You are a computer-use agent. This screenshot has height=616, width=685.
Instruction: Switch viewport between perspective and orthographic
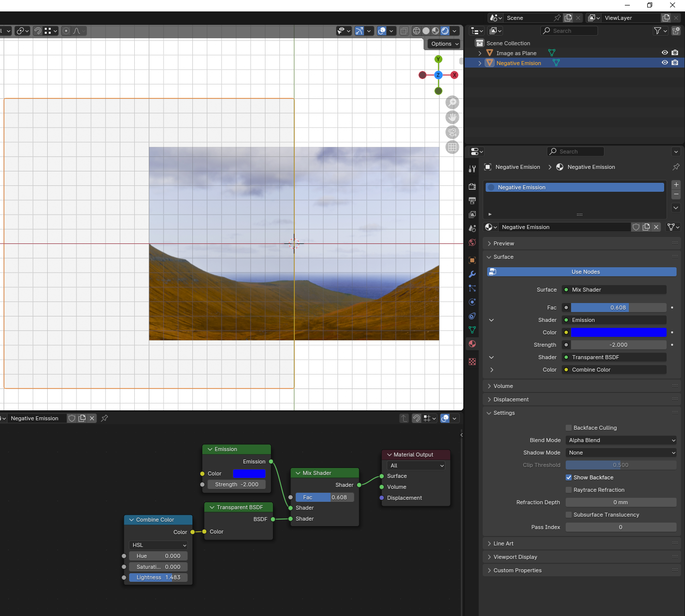point(452,147)
